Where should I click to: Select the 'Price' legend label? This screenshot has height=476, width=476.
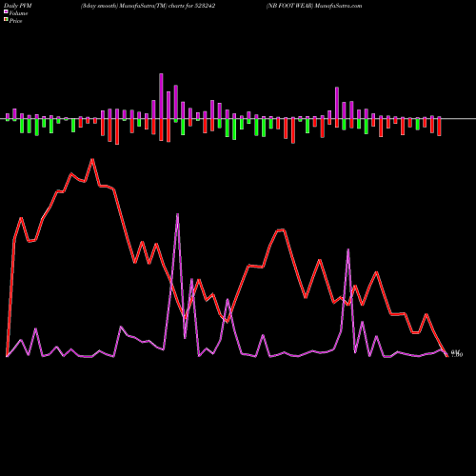15,21
